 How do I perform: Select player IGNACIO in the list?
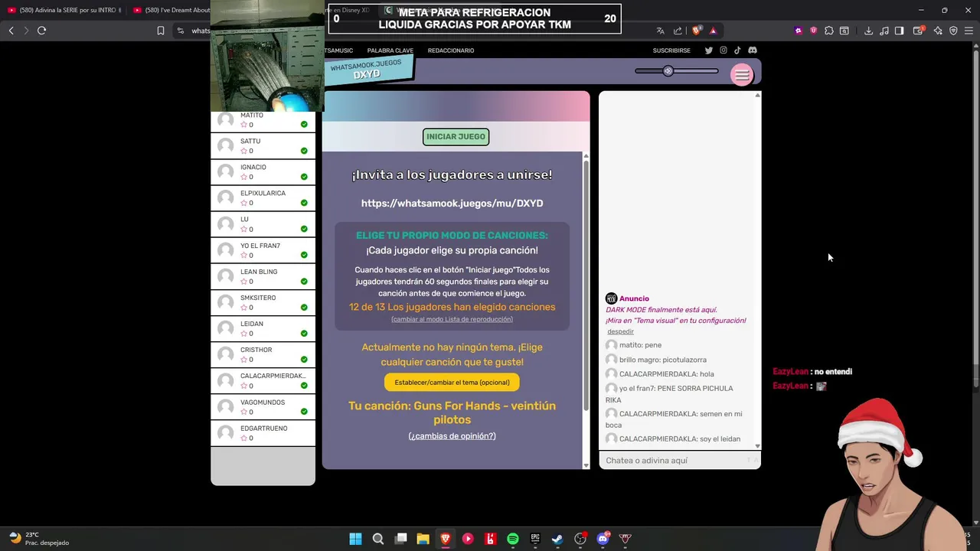[263, 172]
